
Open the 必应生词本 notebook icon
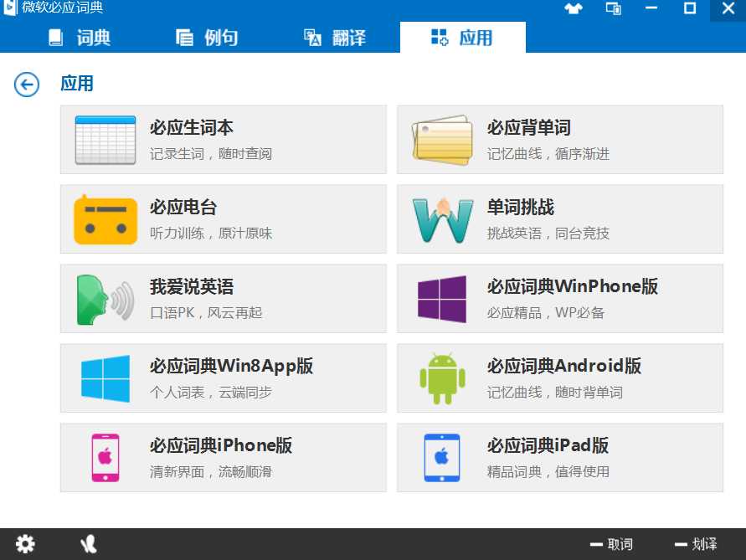[105, 140]
